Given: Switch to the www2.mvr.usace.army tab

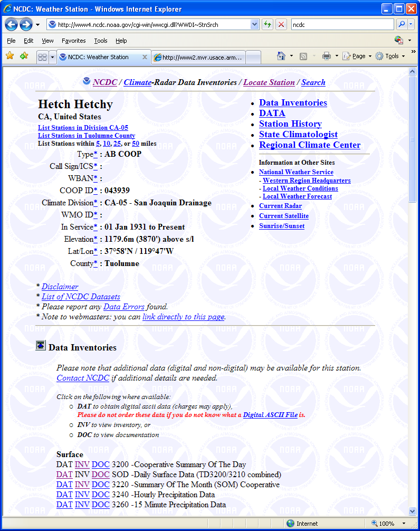Looking at the screenshot, I should pos(198,58).
